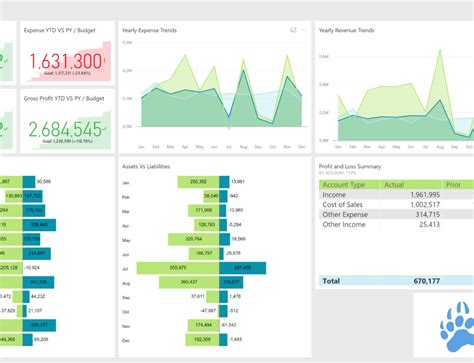Select the Expense YTD value 1,631,300
Image resolution: width=474 pixels, height=363 pixels.
tap(67, 62)
